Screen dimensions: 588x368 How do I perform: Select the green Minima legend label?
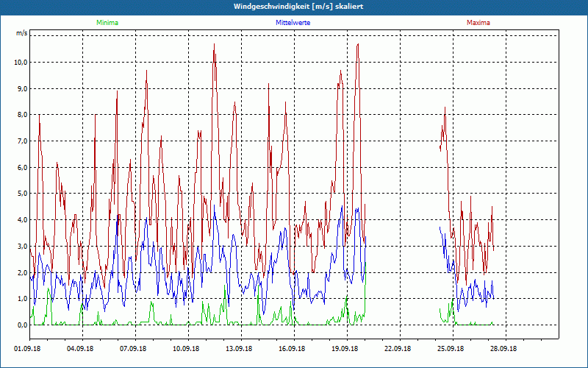pyautogui.click(x=107, y=23)
